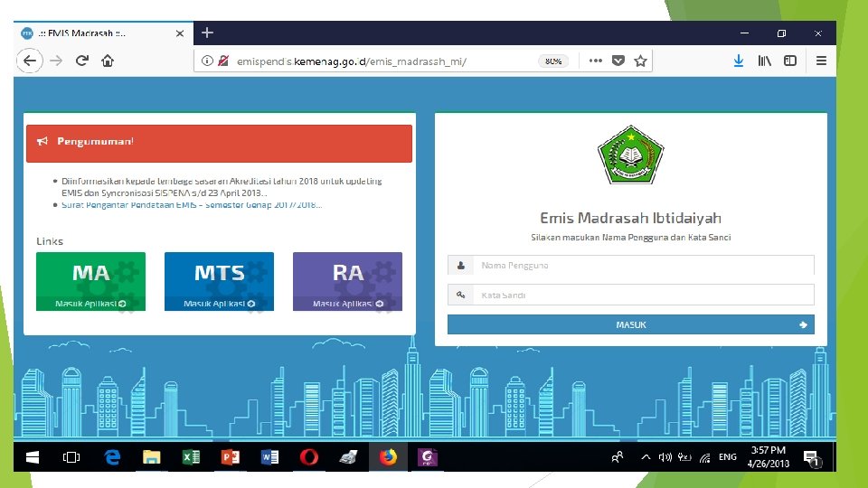Open the network status icon in the tray
Screen dimensions: 868x488
704,457
